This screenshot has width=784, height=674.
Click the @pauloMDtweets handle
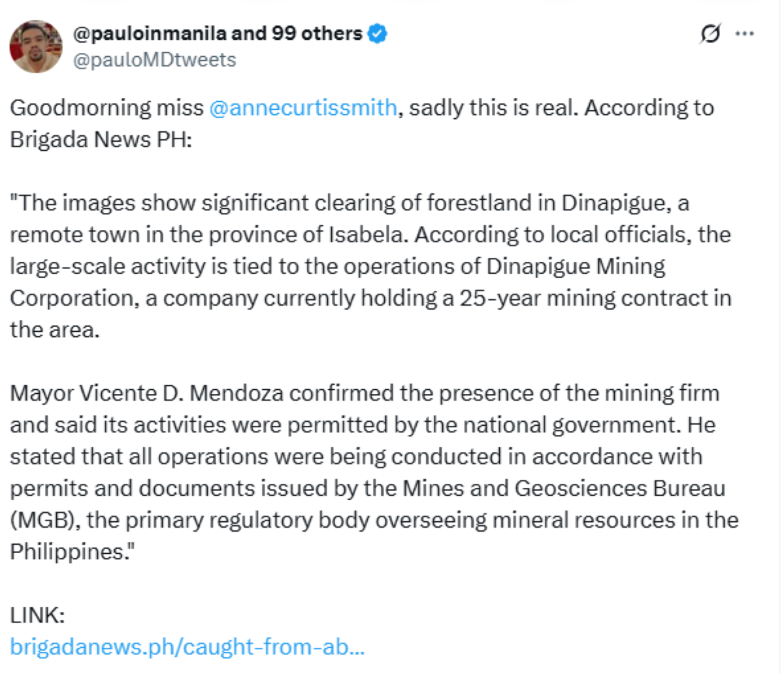(x=155, y=60)
